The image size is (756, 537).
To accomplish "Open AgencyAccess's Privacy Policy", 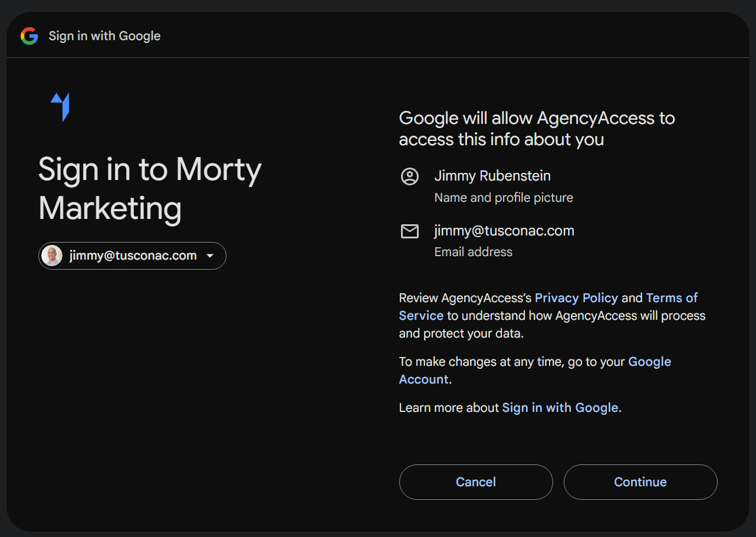I will coord(576,297).
